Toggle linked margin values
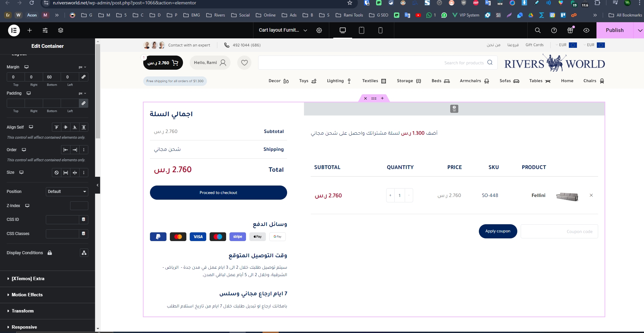Image resolution: width=644 pixels, height=333 pixels. pos(84,77)
